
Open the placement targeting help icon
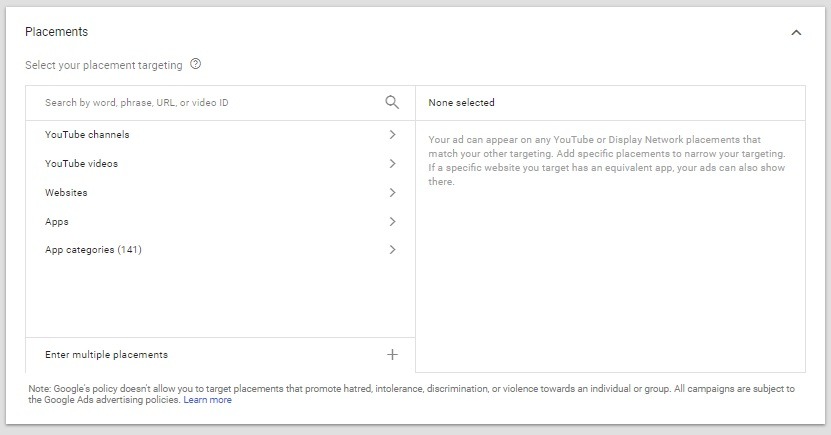[x=196, y=64]
